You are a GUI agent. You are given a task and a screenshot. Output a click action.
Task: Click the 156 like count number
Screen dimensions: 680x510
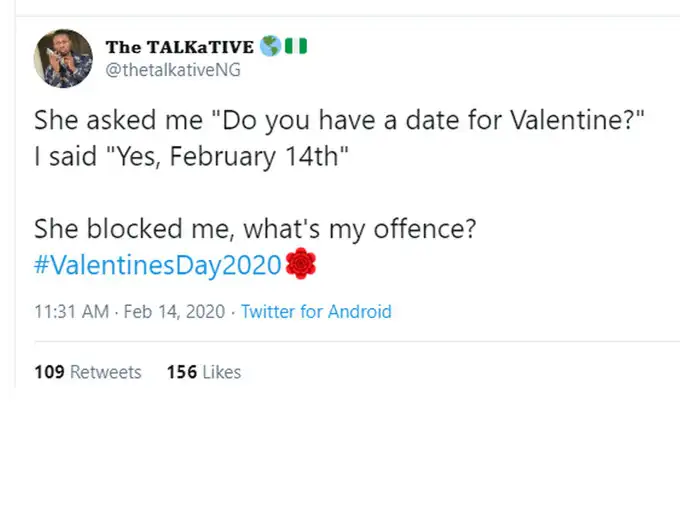coord(182,372)
